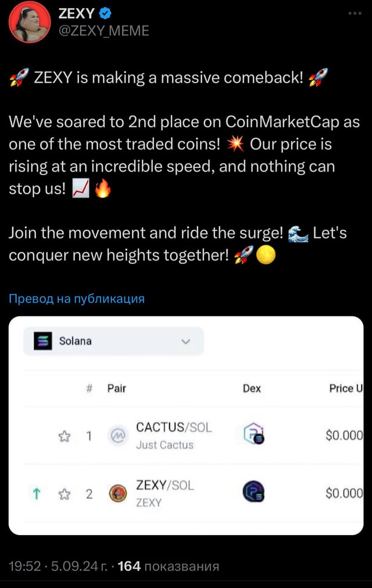Click the Dex column header

(252, 388)
